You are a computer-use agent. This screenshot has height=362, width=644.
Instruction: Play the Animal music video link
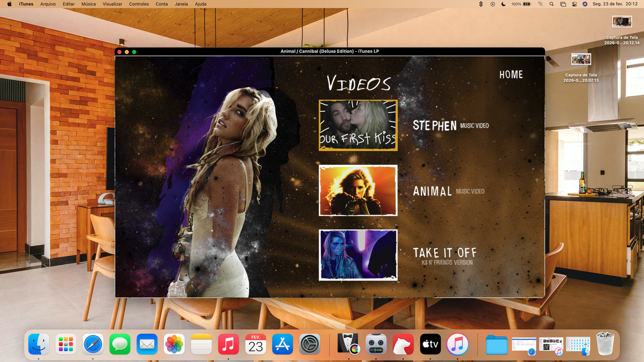click(449, 191)
